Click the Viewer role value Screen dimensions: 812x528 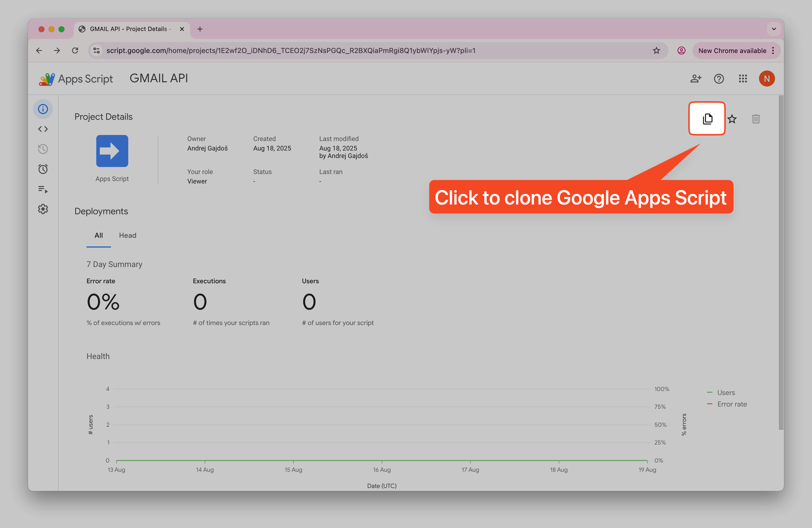[x=197, y=181]
